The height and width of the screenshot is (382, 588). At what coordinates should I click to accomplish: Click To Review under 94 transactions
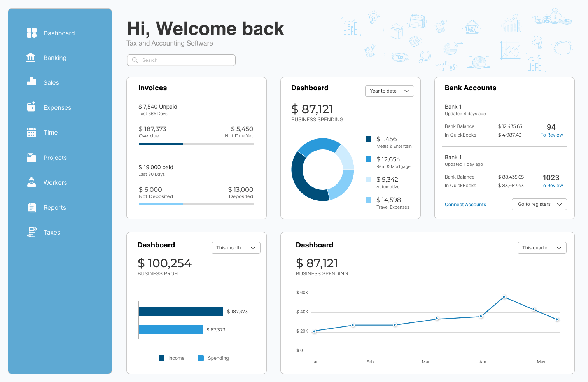coord(551,135)
